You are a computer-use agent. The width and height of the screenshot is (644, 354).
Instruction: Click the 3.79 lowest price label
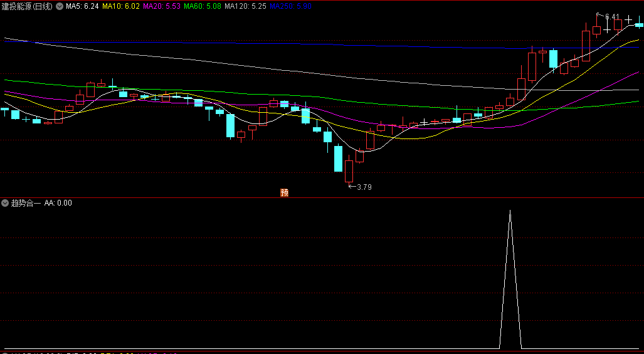364,187
